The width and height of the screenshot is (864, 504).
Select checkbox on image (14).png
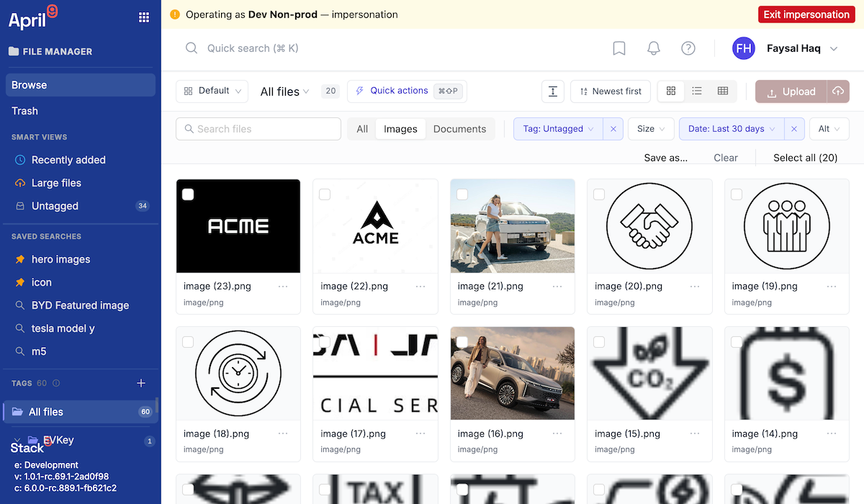click(737, 342)
